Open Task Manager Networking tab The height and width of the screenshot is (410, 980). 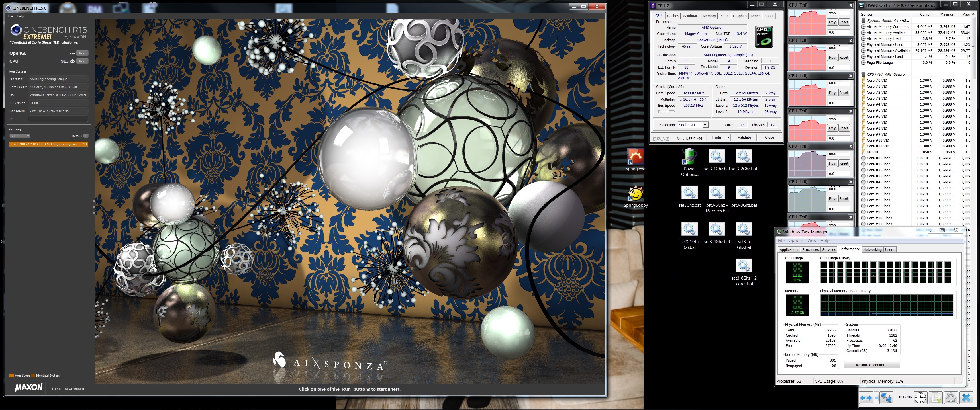coord(872,249)
